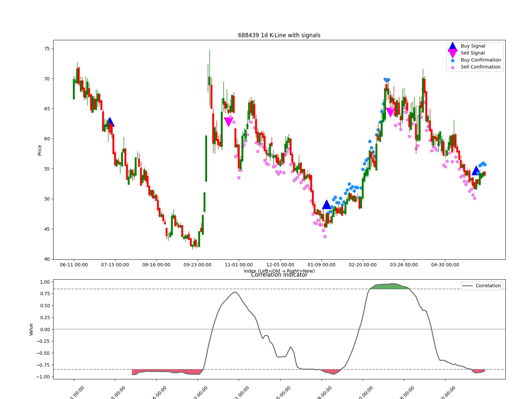This screenshot has width=532, height=399.
Task: Select the sell triangle marker before 11-01
Action: (x=228, y=122)
